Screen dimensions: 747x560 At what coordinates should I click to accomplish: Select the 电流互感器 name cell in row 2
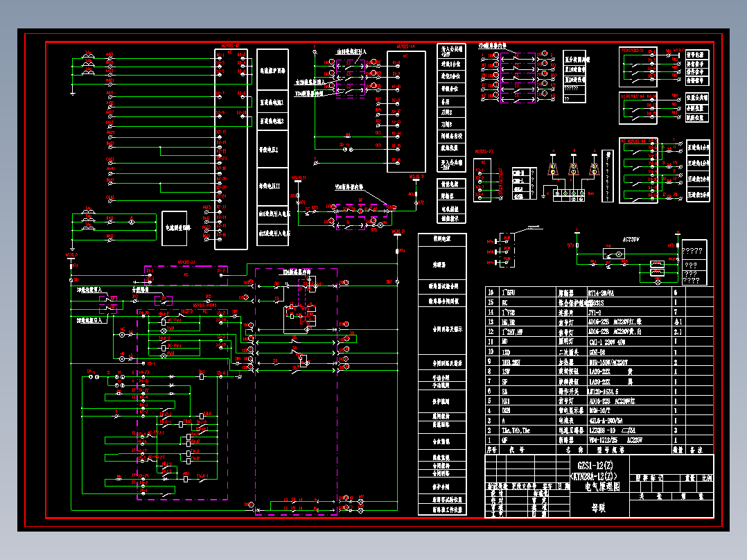pyautogui.click(x=570, y=430)
